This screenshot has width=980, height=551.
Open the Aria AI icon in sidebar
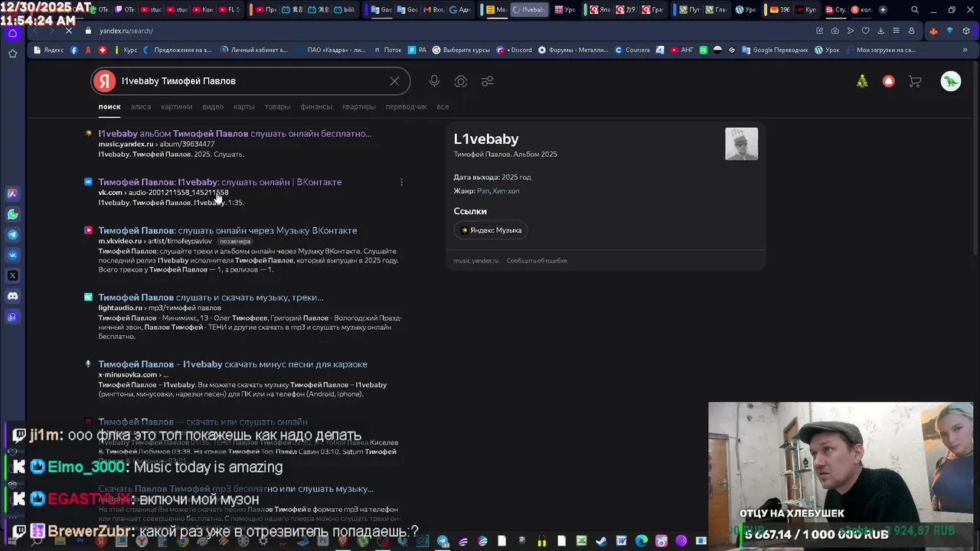click(12, 194)
